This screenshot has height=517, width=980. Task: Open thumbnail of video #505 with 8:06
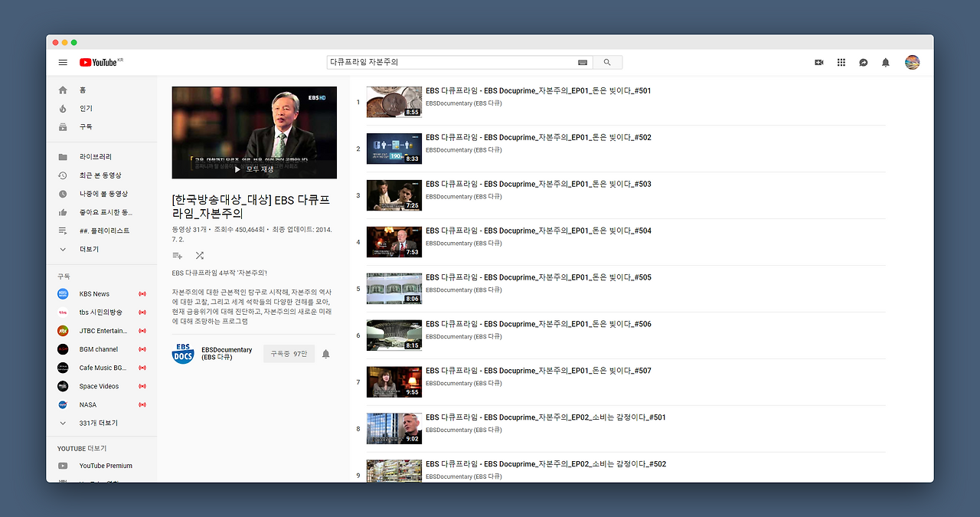tap(394, 289)
